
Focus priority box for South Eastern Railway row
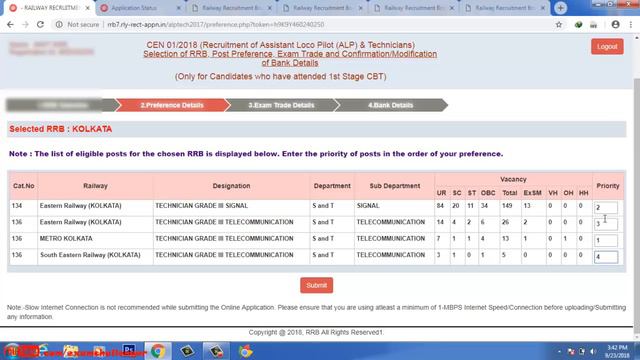point(606,257)
